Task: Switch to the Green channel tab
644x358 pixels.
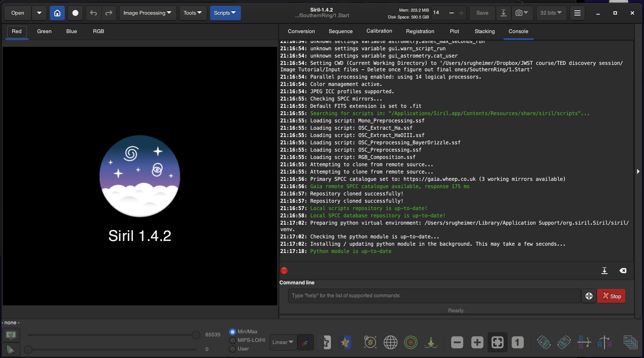Action: [44, 31]
